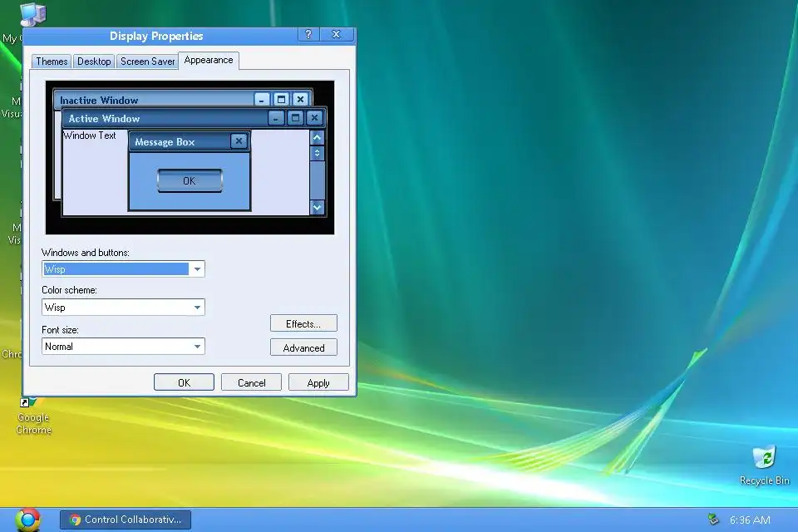Click the Cancel button
The height and width of the screenshot is (532, 798).
click(251, 382)
